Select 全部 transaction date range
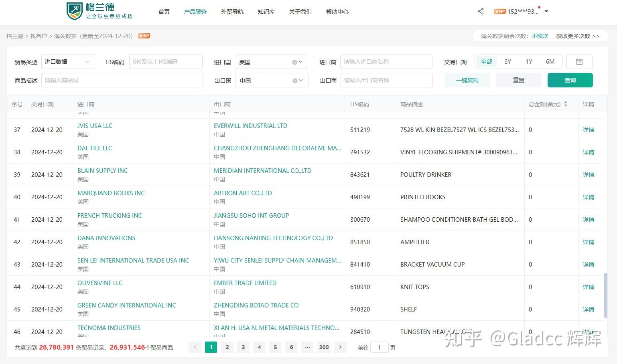 coord(486,62)
